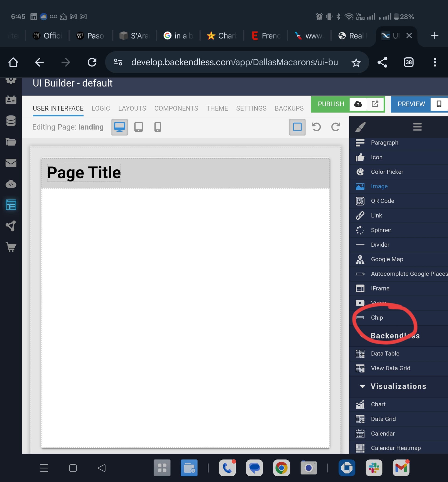Switch to the LOGIC tab

point(101,108)
